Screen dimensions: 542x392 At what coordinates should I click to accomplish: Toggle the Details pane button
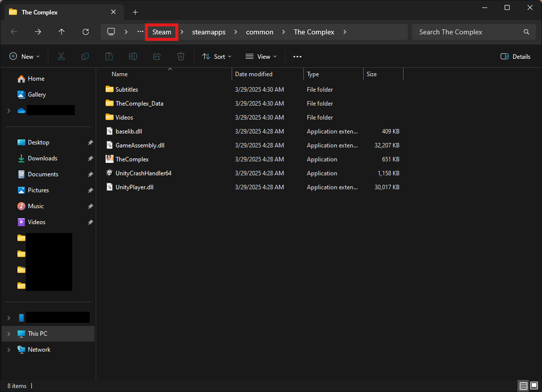pyautogui.click(x=516, y=56)
